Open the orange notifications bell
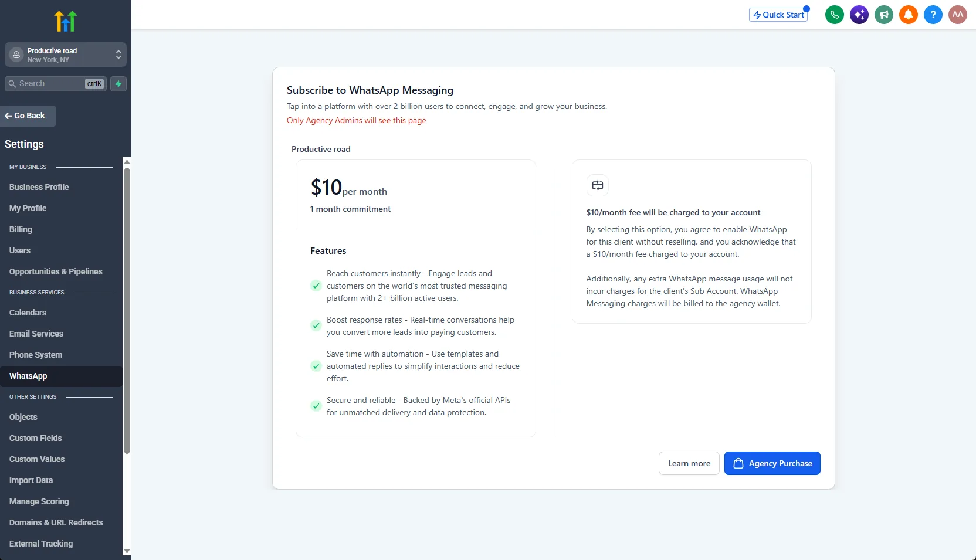976x560 pixels. coord(909,15)
